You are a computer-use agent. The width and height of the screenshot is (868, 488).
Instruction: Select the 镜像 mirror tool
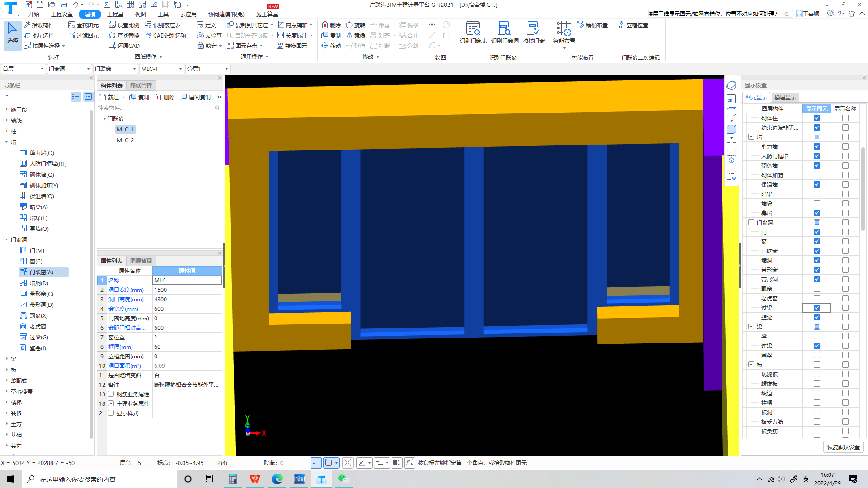click(355, 35)
